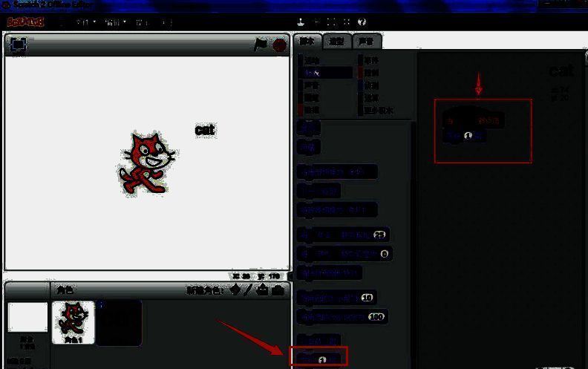Switch to the Costumes tab
Screen dimensions: 588x369
[336, 41]
